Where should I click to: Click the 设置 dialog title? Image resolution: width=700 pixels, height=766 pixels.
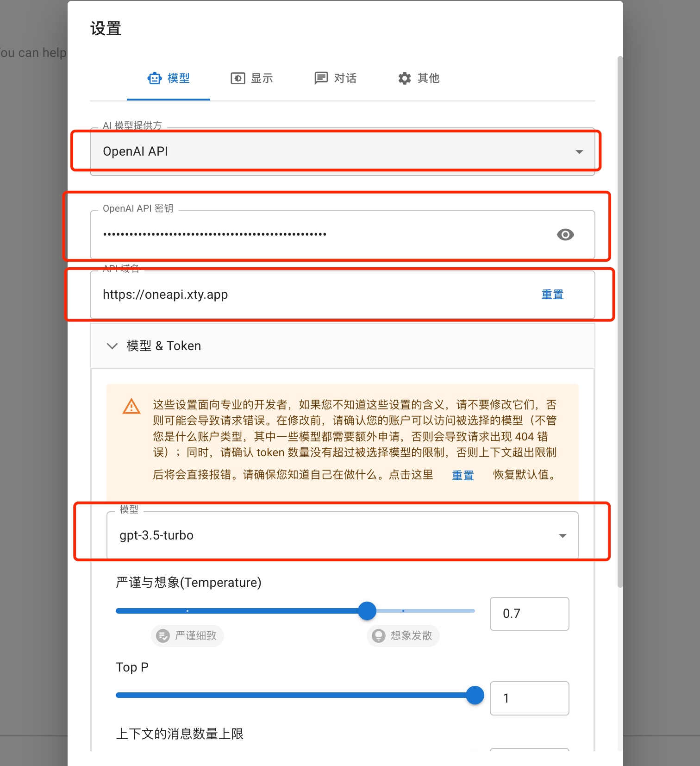pos(106,29)
